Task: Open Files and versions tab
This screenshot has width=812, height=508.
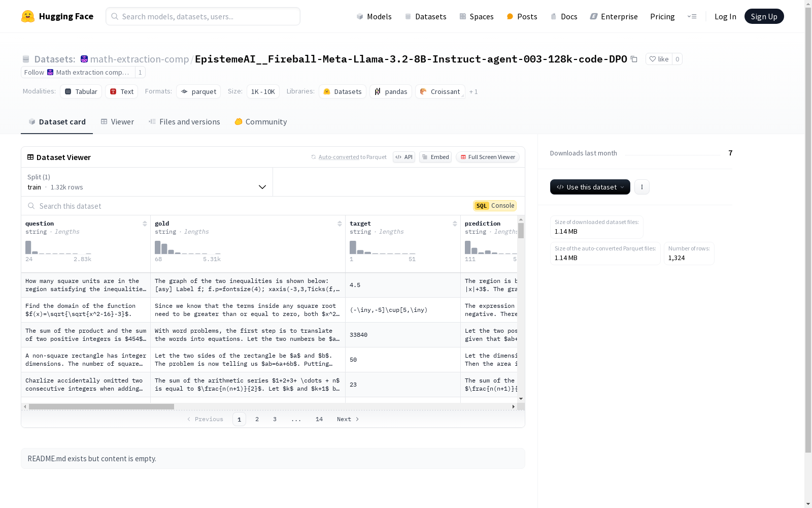Action: pos(184,122)
